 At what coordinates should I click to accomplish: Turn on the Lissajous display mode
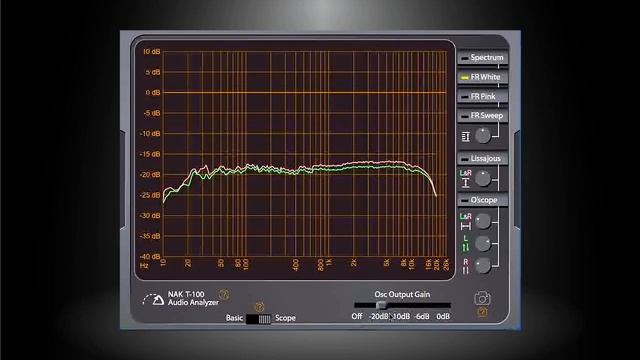point(482,158)
